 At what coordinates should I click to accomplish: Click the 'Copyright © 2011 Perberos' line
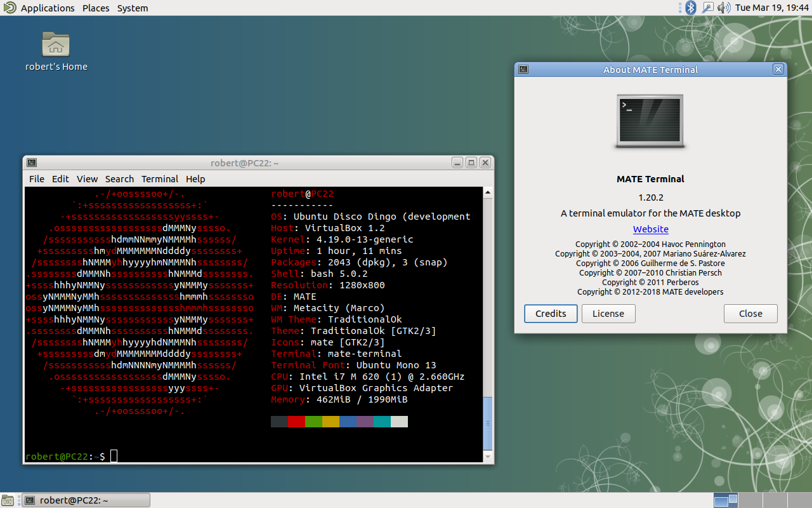click(650, 283)
